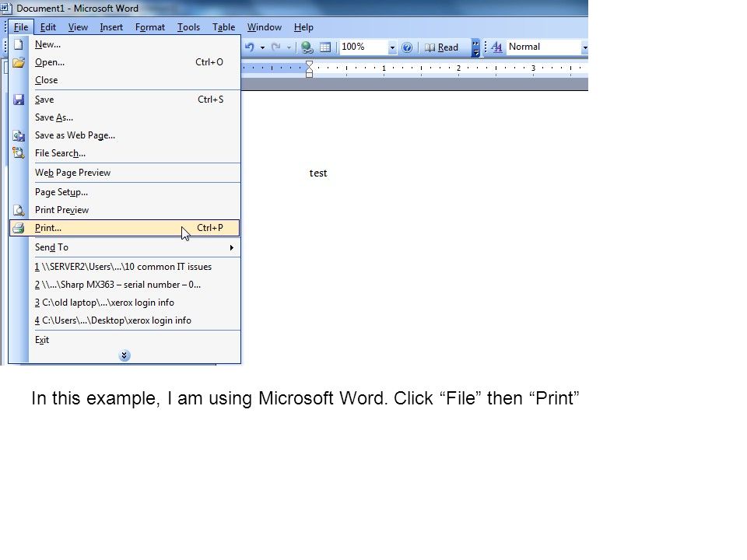
Task: Expand the Send To submenu arrow
Action: pos(232,247)
